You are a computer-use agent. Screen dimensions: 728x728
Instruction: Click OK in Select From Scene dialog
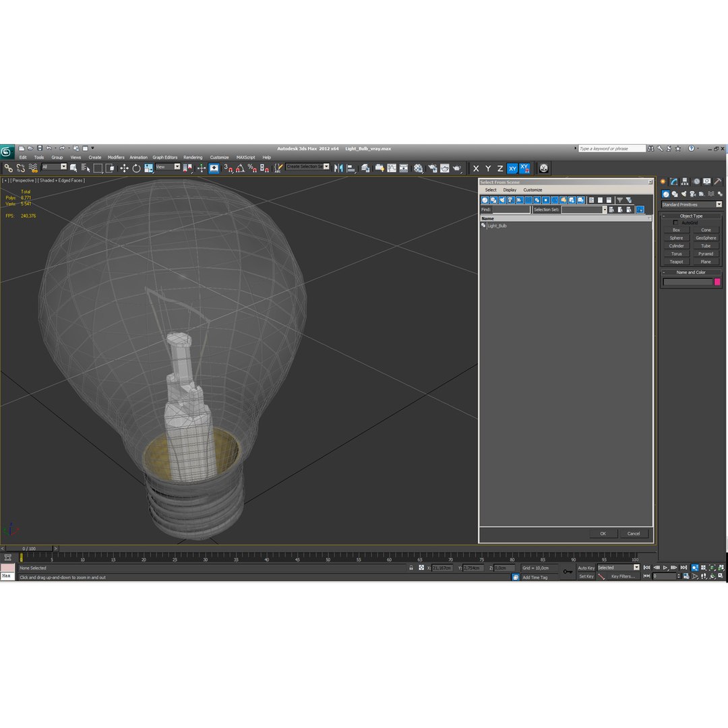click(x=603, y=533)
